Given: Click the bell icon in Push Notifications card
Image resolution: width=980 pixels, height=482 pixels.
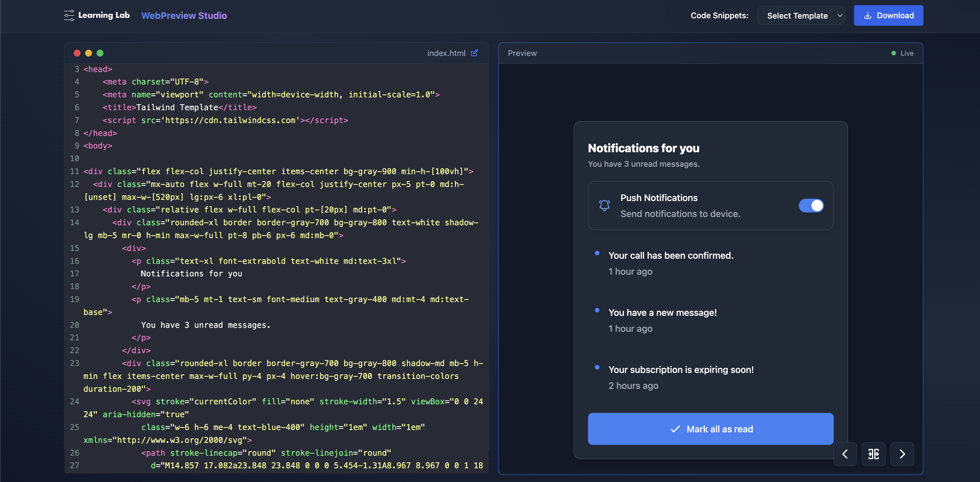Looking at the screenshot, I should coord(604,206).
